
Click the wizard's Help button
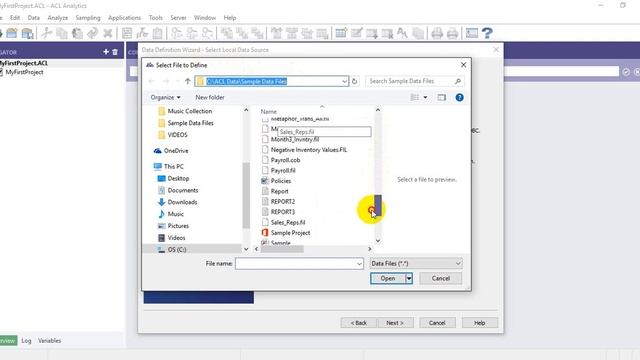(x=480, y=323)
